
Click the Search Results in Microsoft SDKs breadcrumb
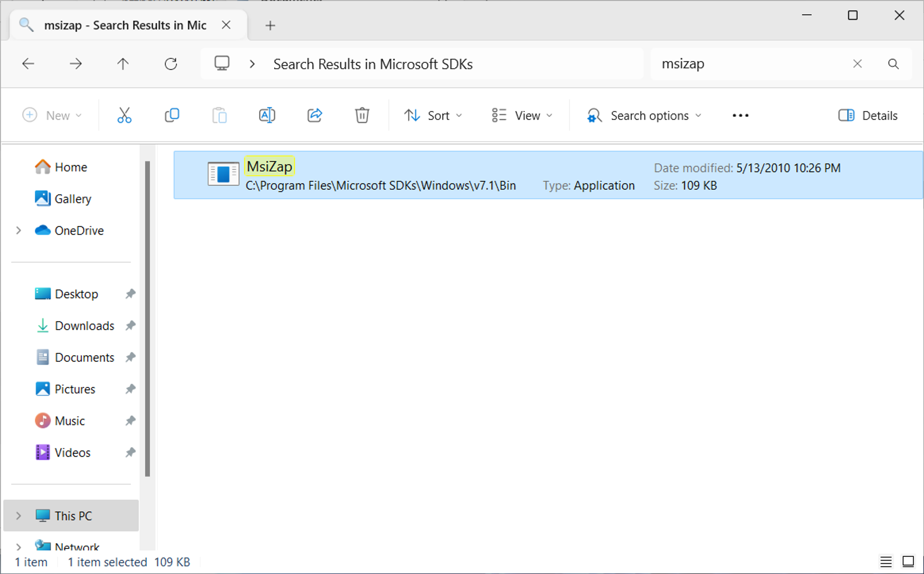point(373,64)
